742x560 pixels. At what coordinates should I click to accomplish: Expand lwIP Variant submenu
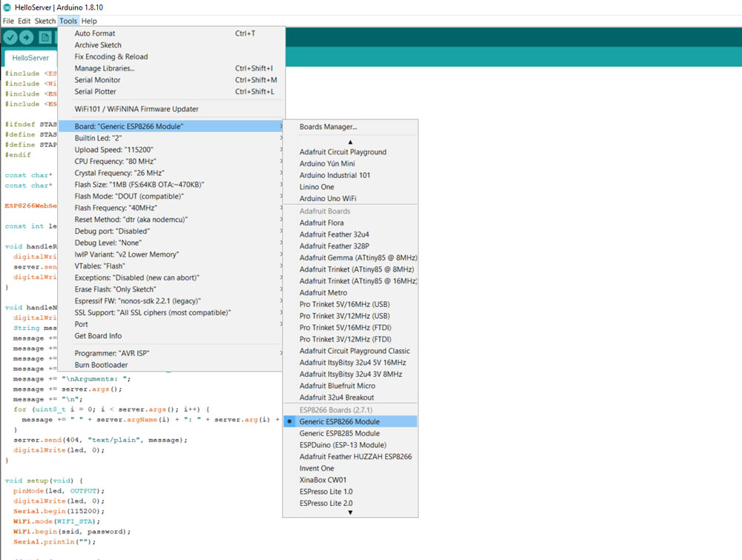coord(171,254)
